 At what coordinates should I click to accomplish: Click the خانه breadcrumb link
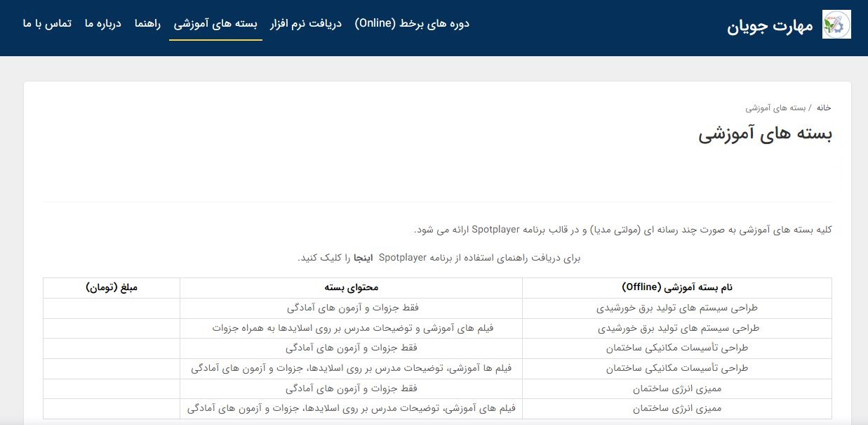point(824,108)
